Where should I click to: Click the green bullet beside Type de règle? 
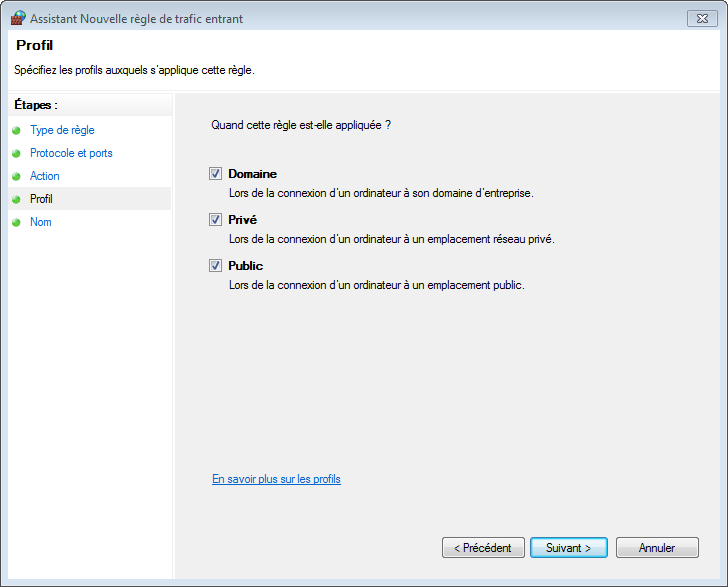tap(16, 130)
